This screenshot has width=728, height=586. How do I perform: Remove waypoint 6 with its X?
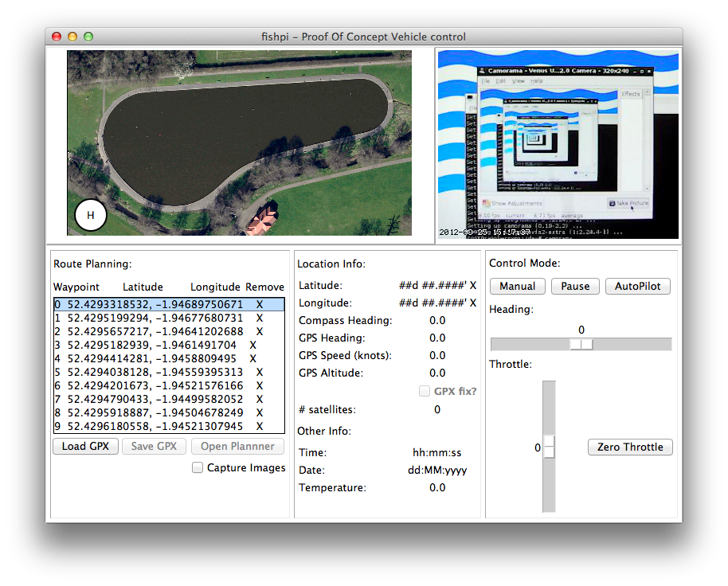(260, 385)
